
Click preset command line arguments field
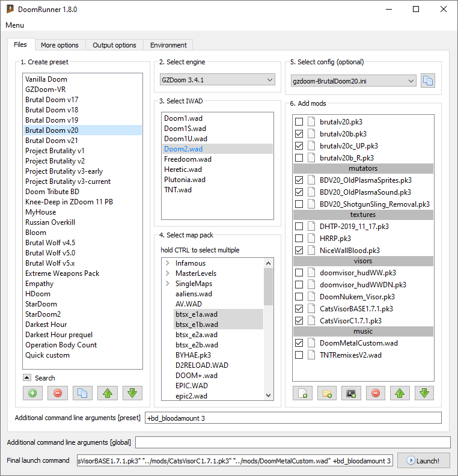[x=293, y=418]
